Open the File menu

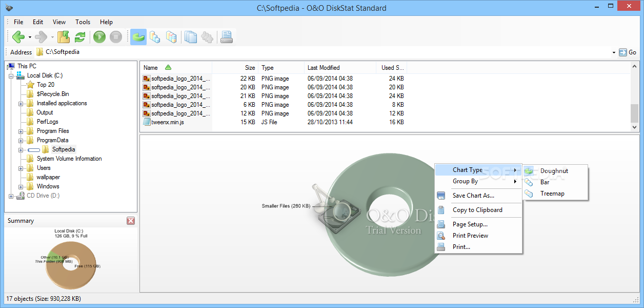point(18,22)
